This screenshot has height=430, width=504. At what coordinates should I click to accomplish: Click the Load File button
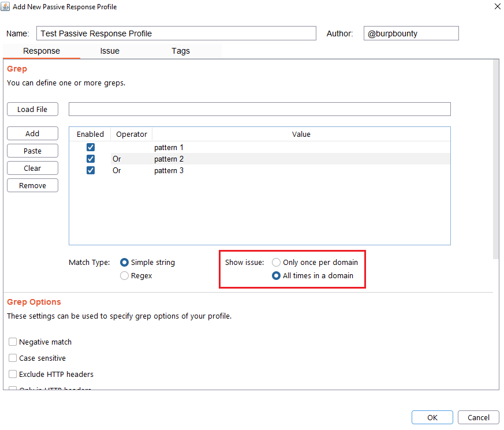pyautogui.click(x=32, y=109)
